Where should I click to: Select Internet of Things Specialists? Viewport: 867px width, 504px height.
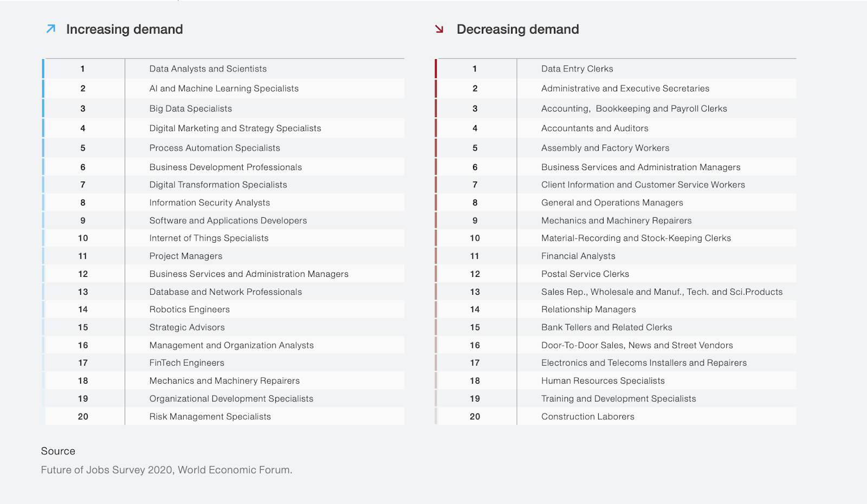click(209, 238)
